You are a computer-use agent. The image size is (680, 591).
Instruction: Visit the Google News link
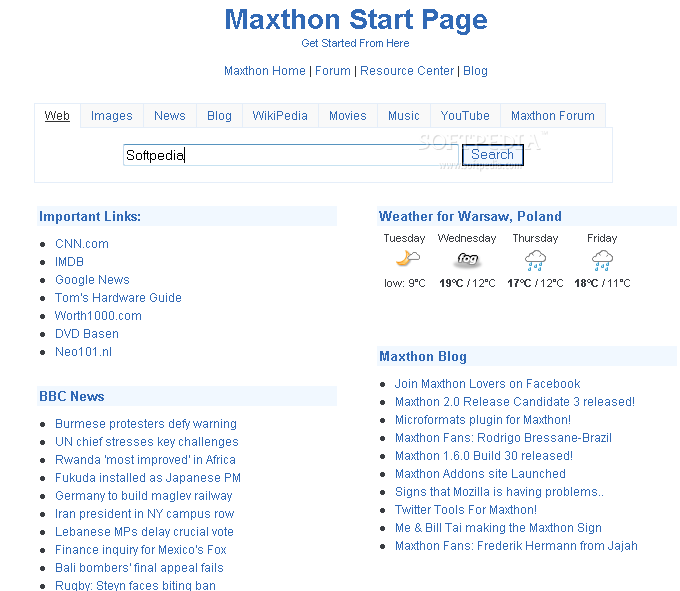pyautogui.click(x=92, y=280)
